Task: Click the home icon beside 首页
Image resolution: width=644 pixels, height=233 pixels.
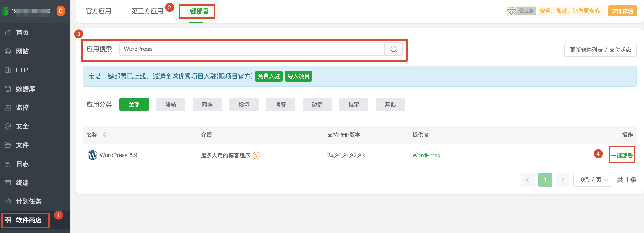Action: point(8,33)
